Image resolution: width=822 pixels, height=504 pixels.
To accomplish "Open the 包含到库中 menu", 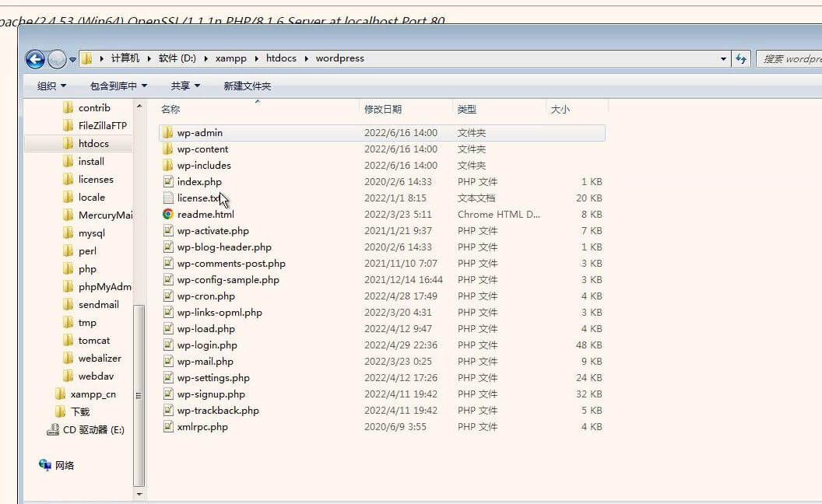I will (x=118, y=86).
